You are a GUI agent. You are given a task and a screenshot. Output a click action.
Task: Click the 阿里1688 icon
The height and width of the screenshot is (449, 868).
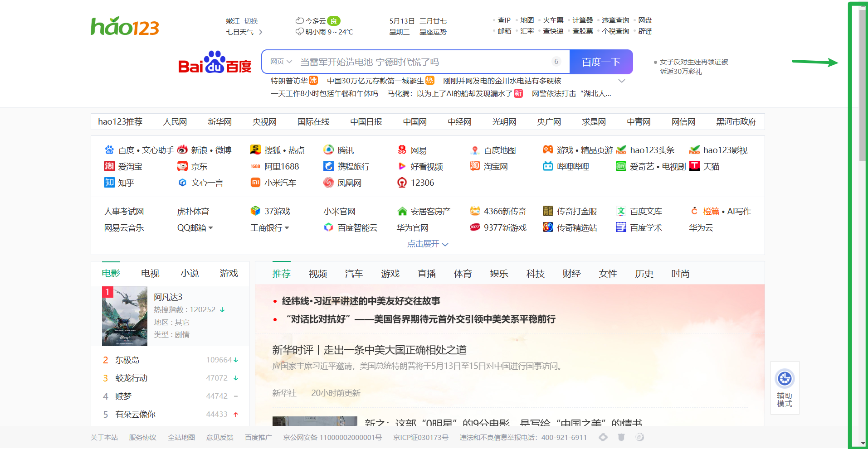(256, 166)
